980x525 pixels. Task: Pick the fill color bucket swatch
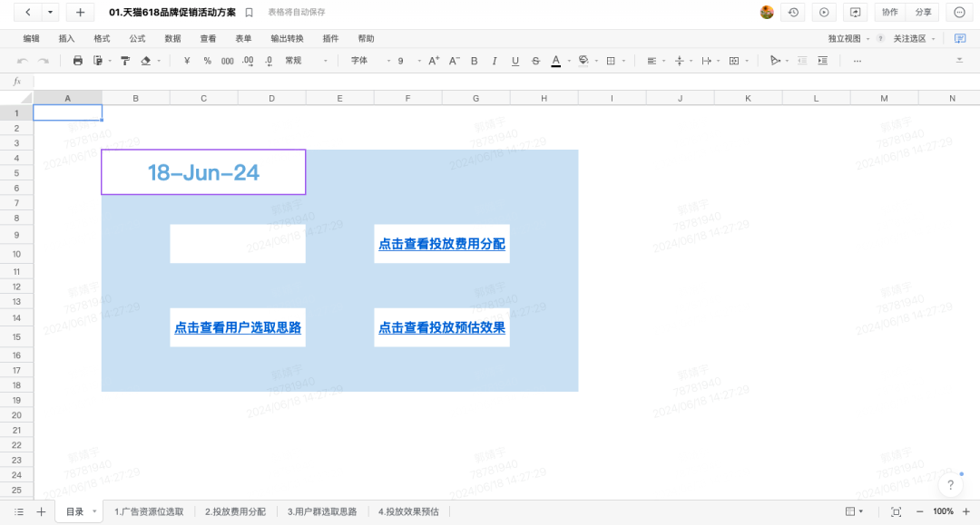583,61
